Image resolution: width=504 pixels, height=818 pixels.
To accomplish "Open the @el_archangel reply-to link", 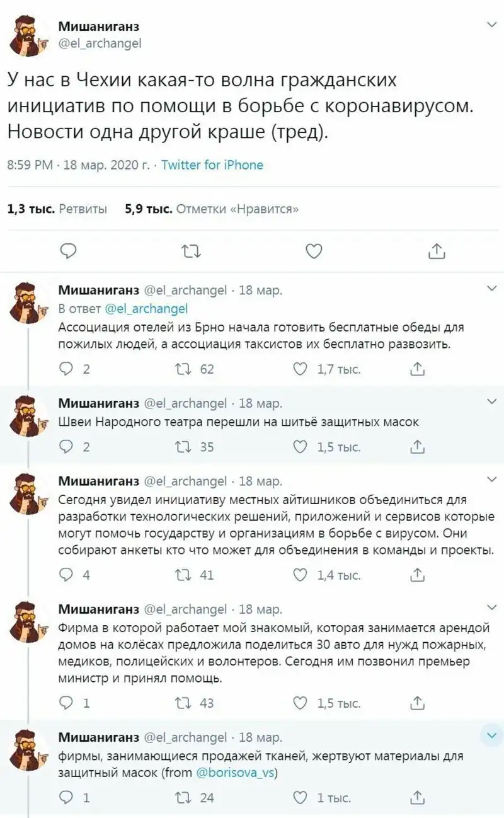I will point(146,309).
